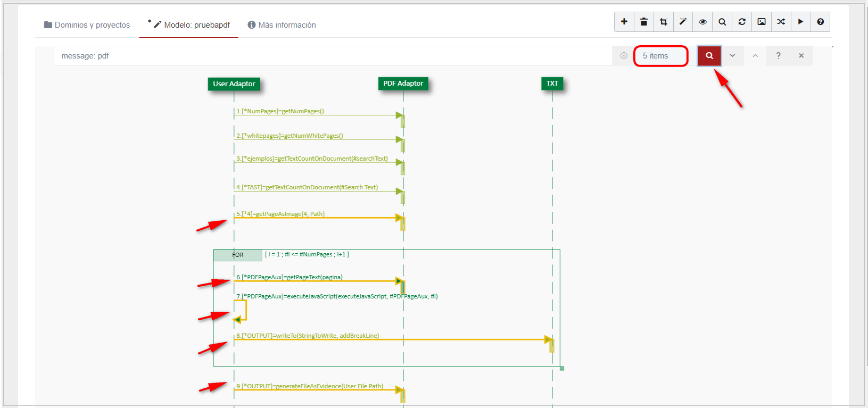868x408 pixels.
Task: Go to next search result chevron down
Action: [x=732, y=56]
